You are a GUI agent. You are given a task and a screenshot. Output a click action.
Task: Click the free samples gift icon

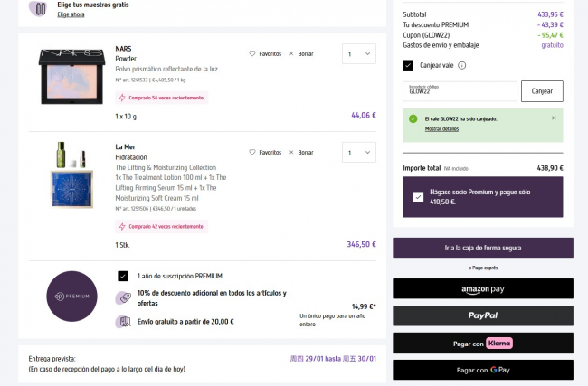click(x=37, y=9)
